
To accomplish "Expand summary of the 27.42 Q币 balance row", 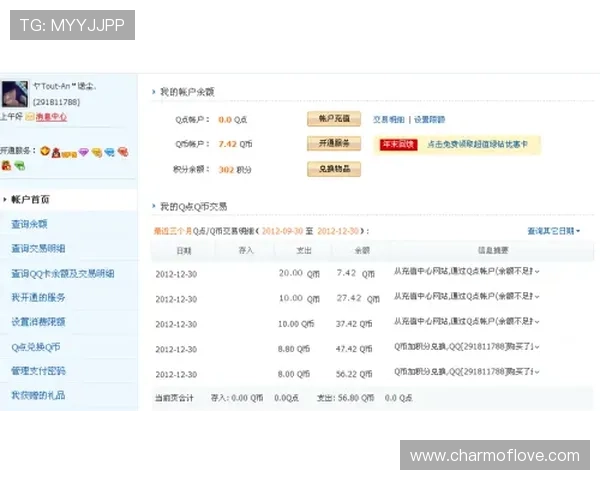I will point(537,297).
